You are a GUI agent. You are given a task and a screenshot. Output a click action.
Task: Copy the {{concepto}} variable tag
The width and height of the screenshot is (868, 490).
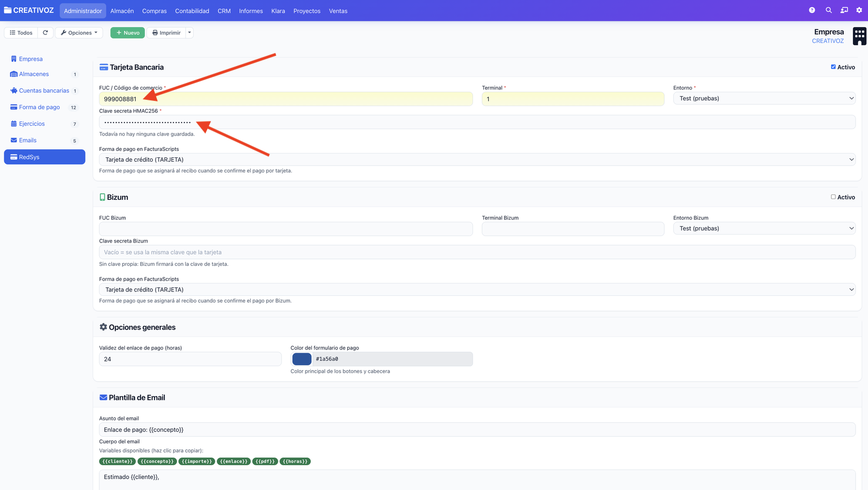pyautogui.click(x=157, y=461)
